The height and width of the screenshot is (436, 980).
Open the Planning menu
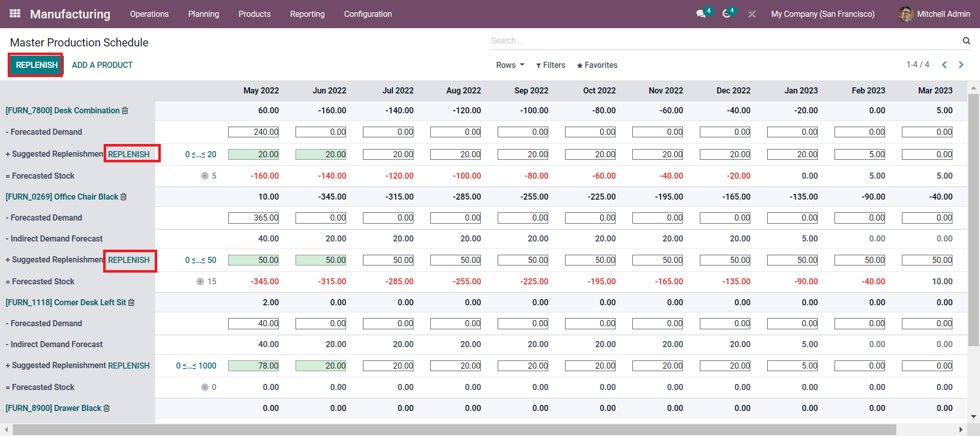pyautogui.click(x=203, y=14)
